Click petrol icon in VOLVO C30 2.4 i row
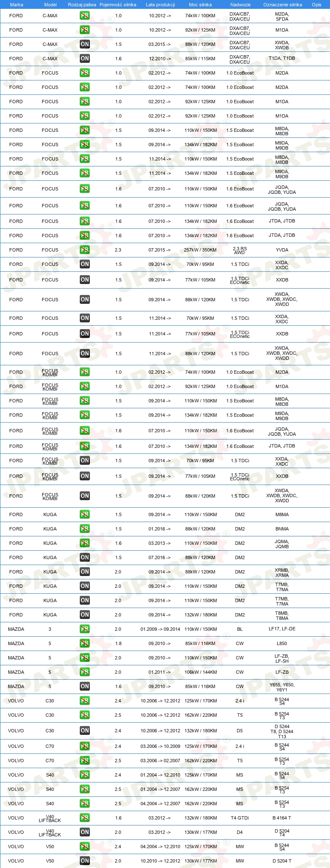This screenshot has height=868, width=330. (x=85, y=701)
